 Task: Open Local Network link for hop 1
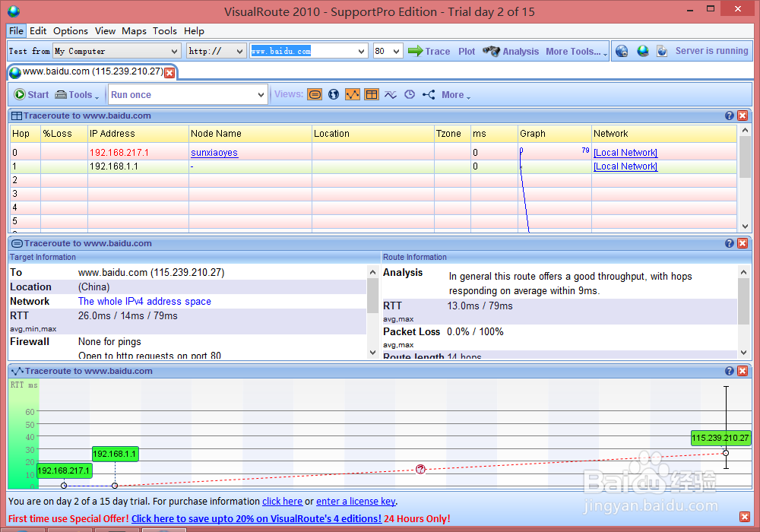(x=625, y=166)
